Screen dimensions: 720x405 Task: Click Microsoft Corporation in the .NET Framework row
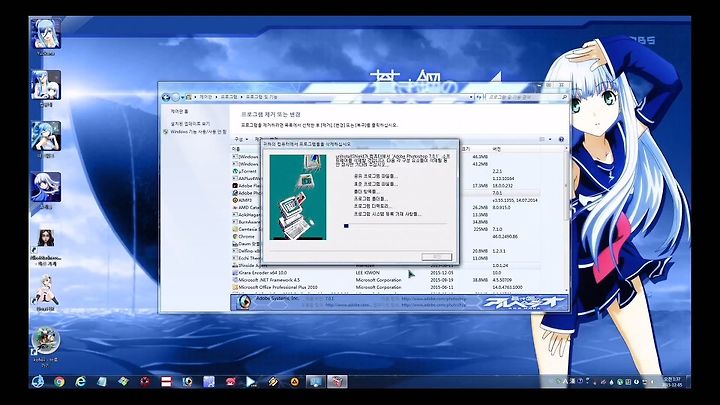(378, 280)
